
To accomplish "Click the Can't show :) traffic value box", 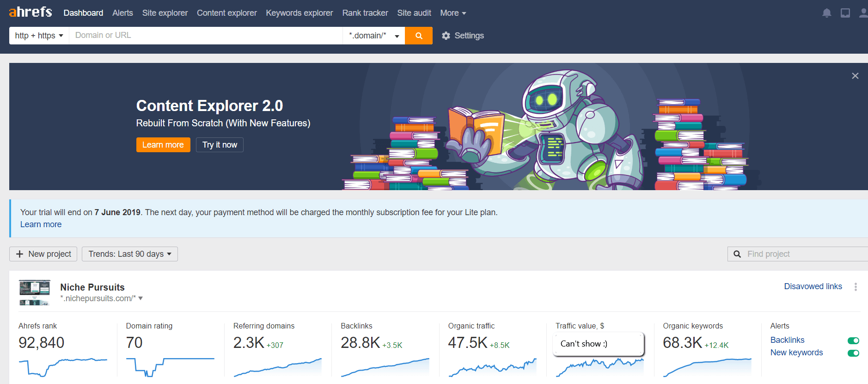I will pos(599,344).
